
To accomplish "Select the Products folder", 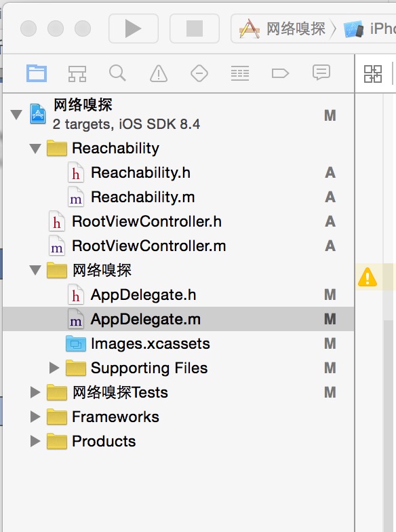I will click(x=178, y=441).
